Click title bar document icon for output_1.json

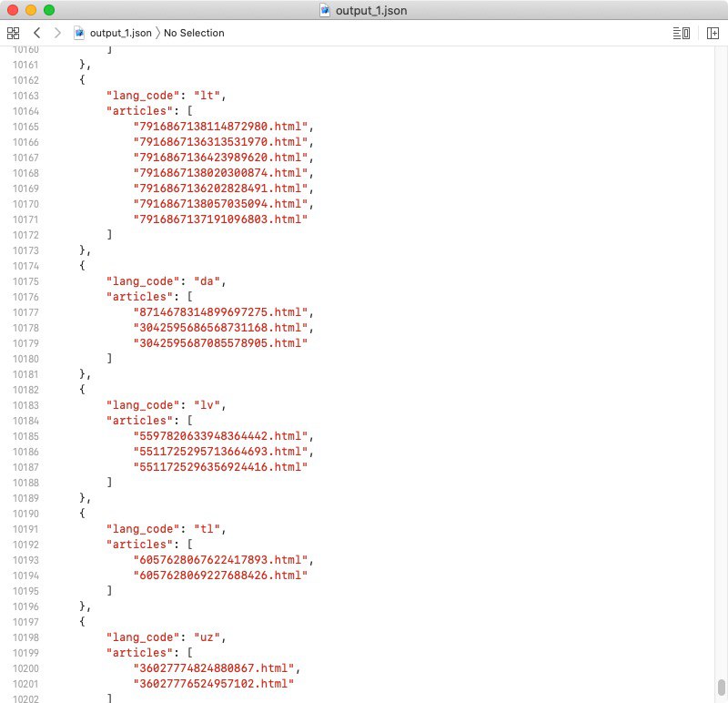coord(325,10)
